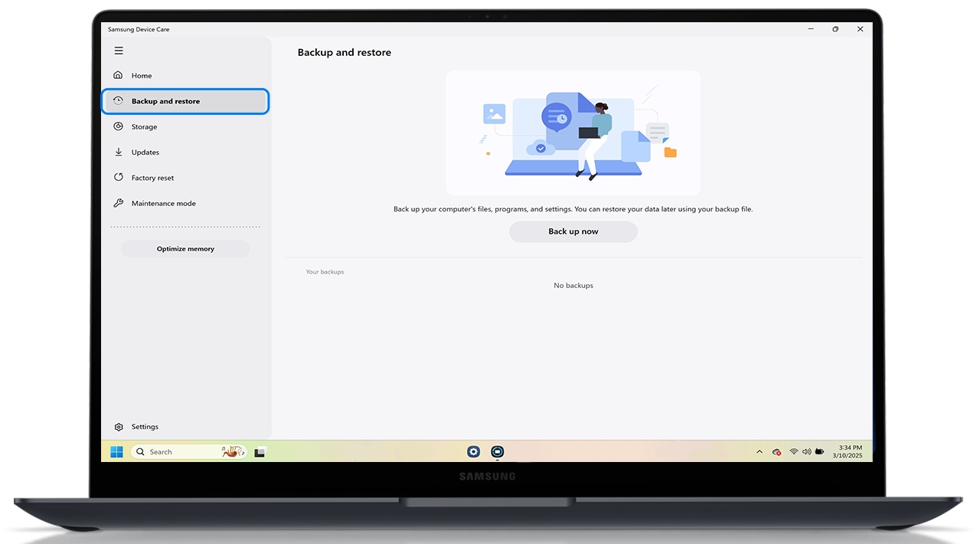The image size is (980, 544).
Task: Click the Your backups label
Action: point(325,272)
